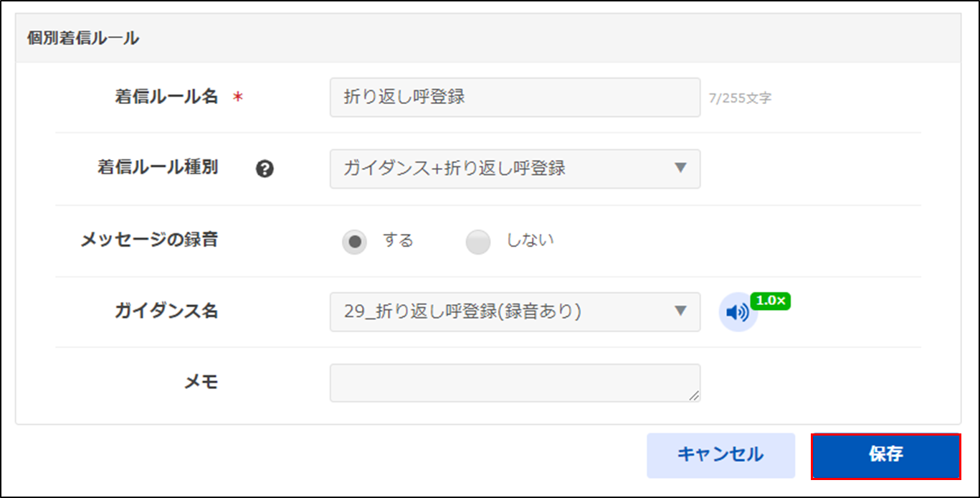This screenshot has width=980, height=498.
Task: Click the help question mark beside 着信ルール種別
Action: point(265,169)
